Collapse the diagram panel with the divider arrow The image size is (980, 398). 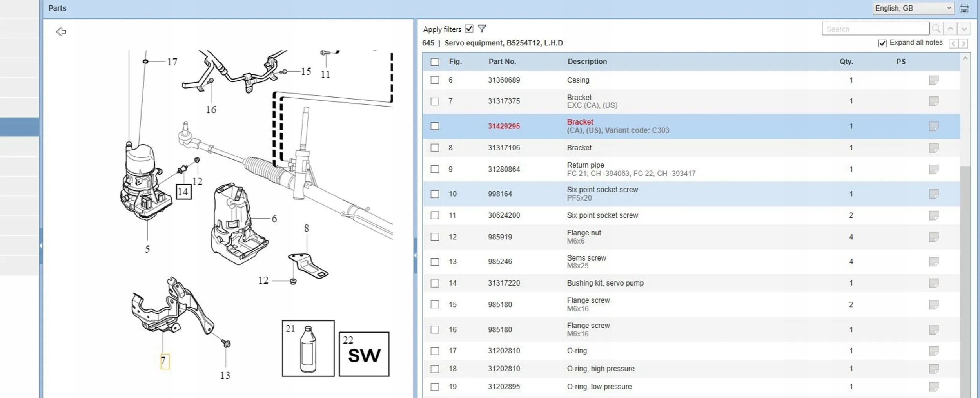coord(415,255)
